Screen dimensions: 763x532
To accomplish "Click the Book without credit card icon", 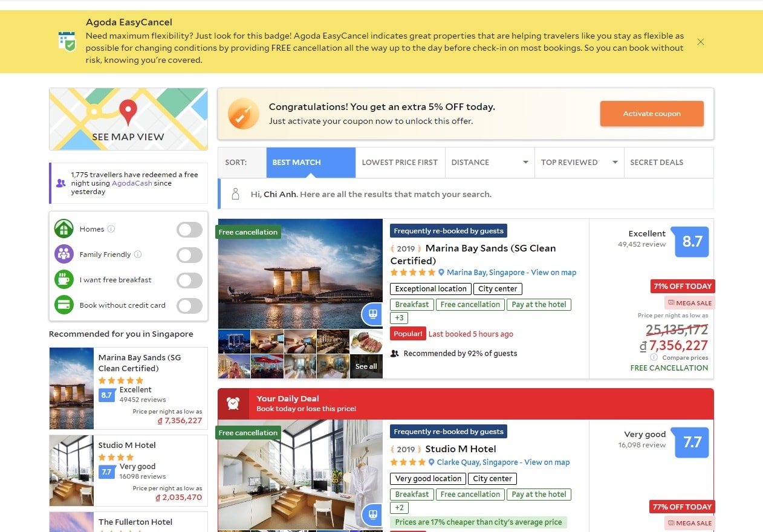I will [64, 305].
